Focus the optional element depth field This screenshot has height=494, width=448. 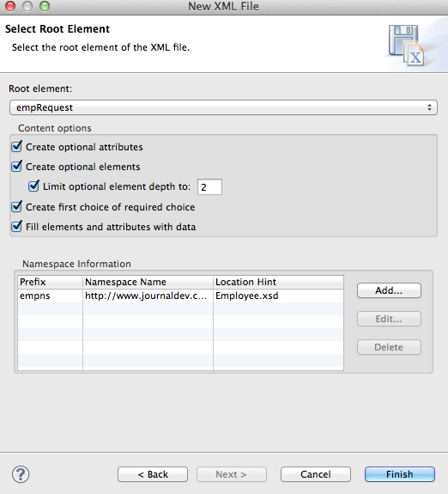click(x=209, y=186)
